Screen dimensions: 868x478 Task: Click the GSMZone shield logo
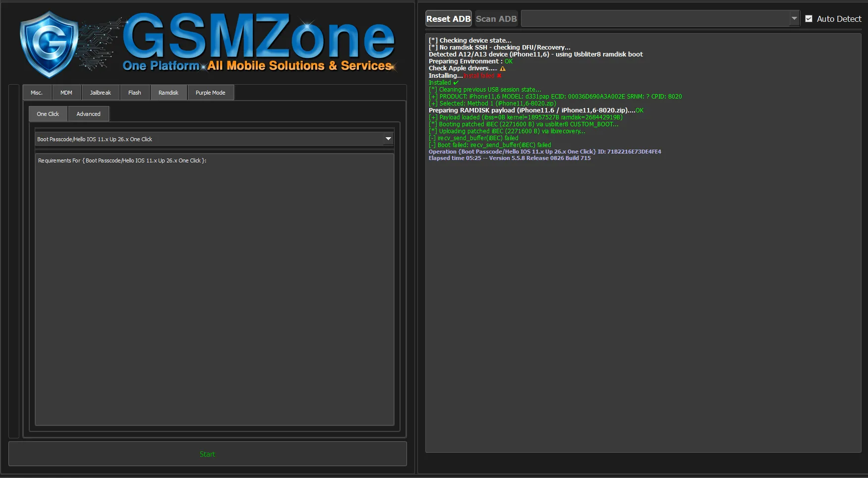(x=49, y=45)
